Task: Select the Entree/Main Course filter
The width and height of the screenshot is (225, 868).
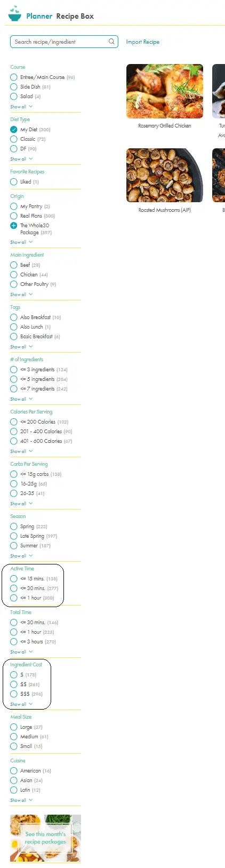Action: pyautogui.click(x=42, y=77)
